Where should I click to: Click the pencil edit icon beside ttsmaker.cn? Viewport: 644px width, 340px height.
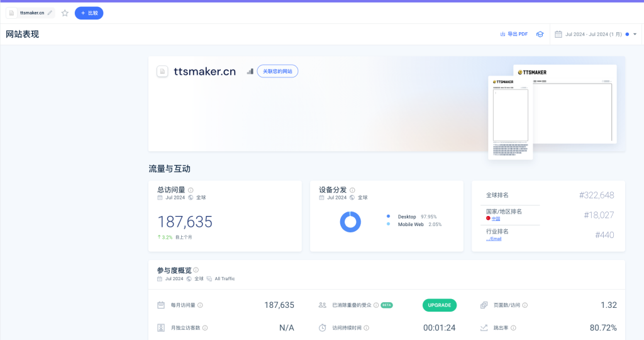(x=50, y=13)
